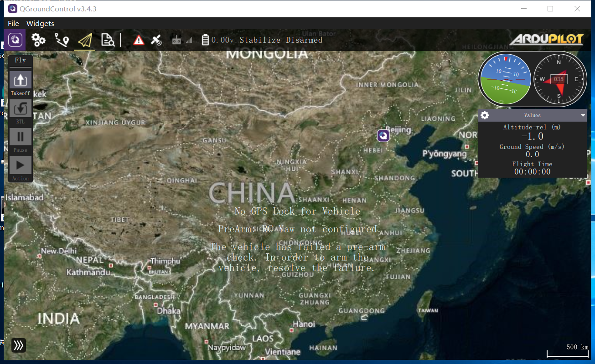Show vehicle messages warning triangle
The height and width of the screenshot is (364, 595).
139,40
